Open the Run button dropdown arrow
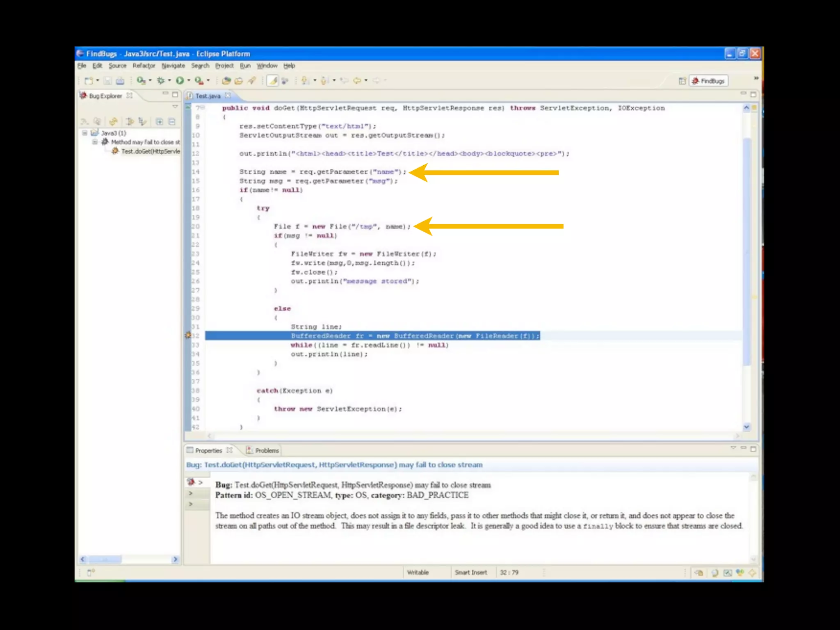840x630 pixels. (189, 80)
